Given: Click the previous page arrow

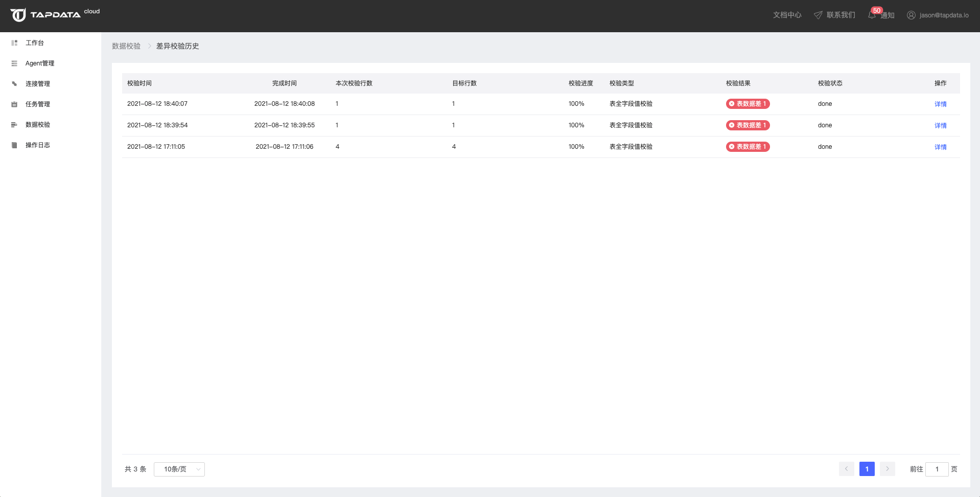Looking at the screenshot, I should [846, 469].
